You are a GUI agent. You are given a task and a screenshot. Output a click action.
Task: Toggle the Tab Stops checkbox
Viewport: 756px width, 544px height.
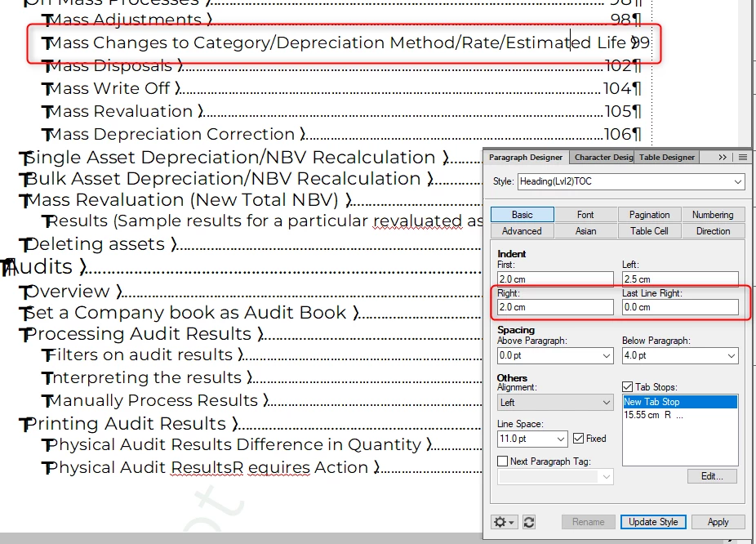pos(627,387)
